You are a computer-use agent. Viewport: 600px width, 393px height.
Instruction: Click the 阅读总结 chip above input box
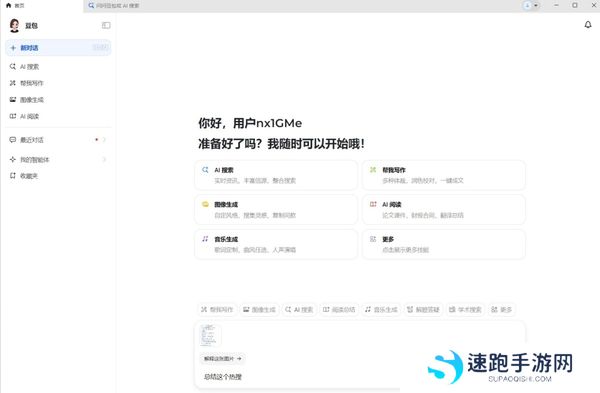tap(339, 310)
